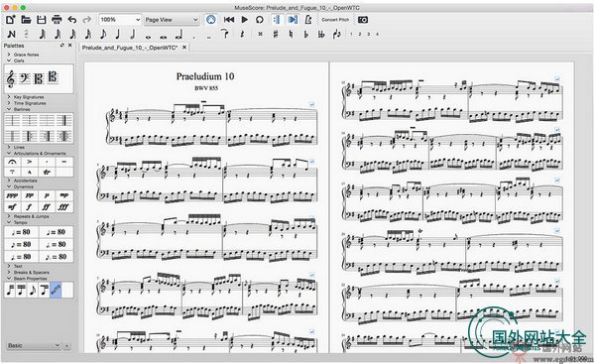Screen dimensions: 595x364
Task: Undo the last action
Action: pos(72,20)
